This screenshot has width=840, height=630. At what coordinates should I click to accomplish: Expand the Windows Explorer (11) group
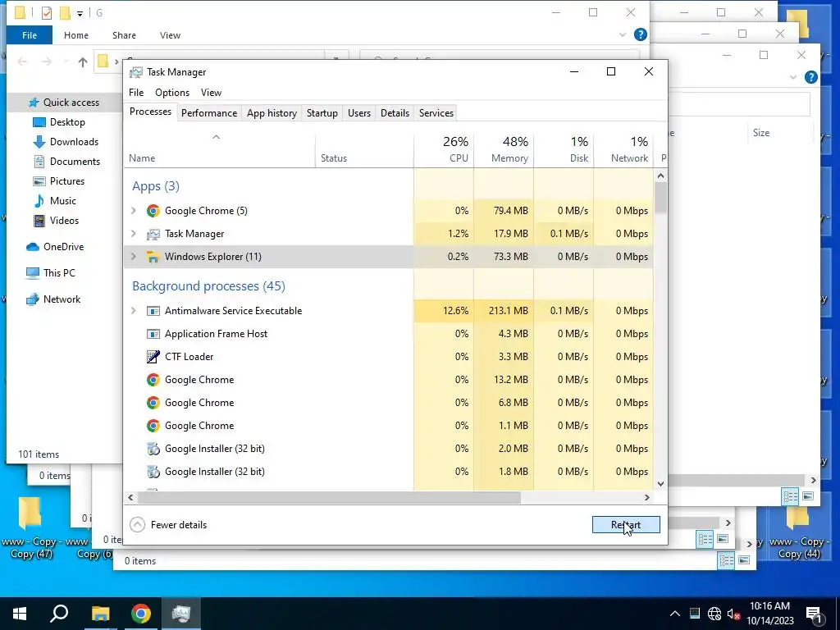(134, 257)
